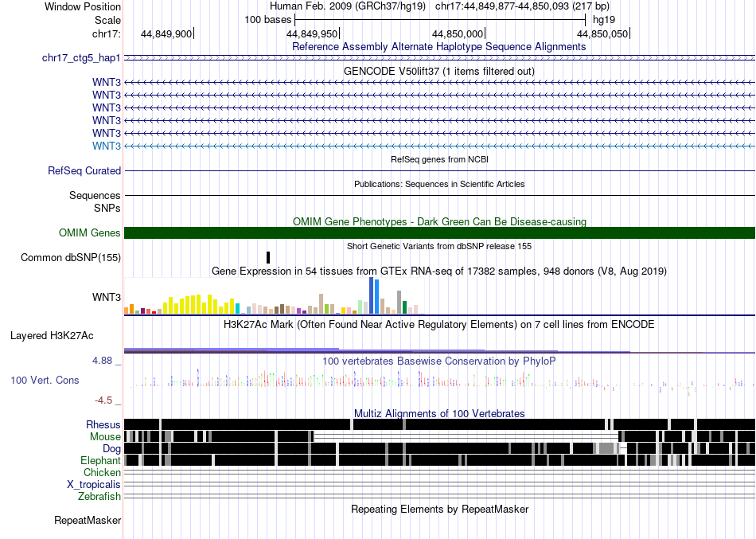Click the Elephant species label
Image resolution: width=756 pixels, height=539 pixels.
coord(100,460)
